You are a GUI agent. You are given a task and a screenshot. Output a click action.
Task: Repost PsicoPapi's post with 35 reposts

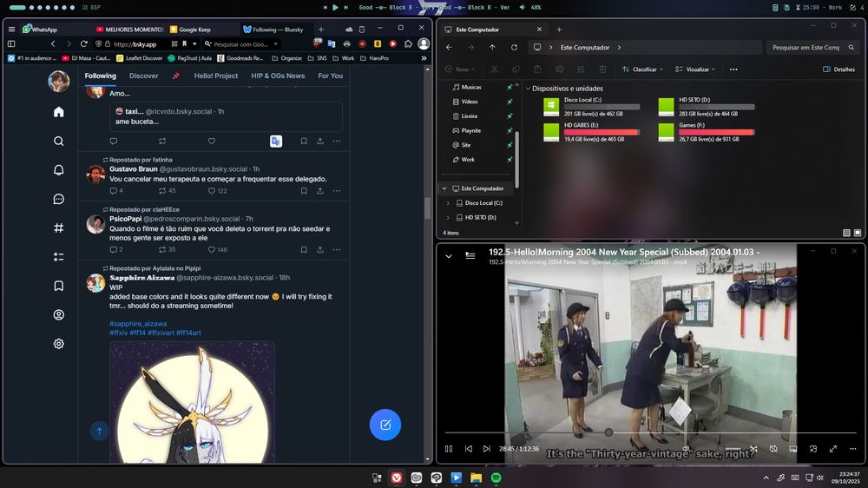click(162, 249)
